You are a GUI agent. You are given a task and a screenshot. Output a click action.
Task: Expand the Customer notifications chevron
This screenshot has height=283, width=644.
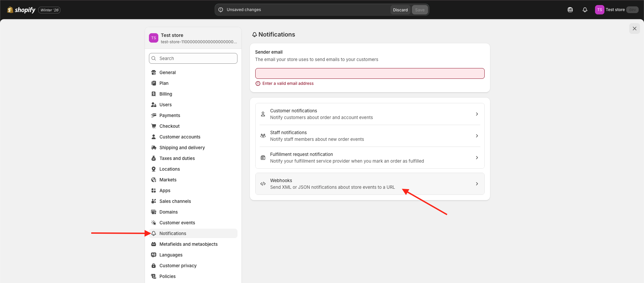coord(477,114)
